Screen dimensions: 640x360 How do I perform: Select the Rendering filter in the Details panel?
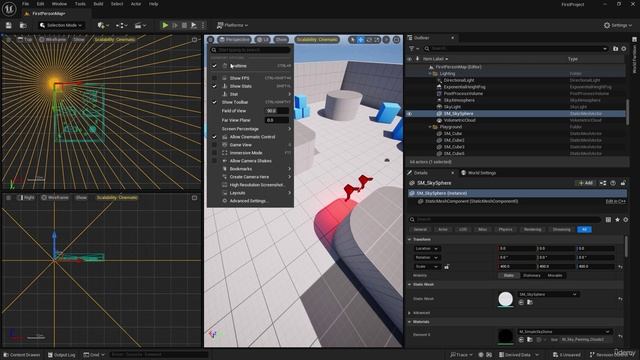[532, 229]
